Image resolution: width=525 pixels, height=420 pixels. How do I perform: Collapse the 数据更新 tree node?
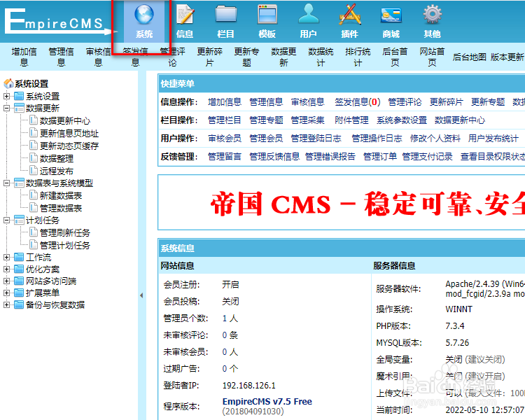click(6, 108)
